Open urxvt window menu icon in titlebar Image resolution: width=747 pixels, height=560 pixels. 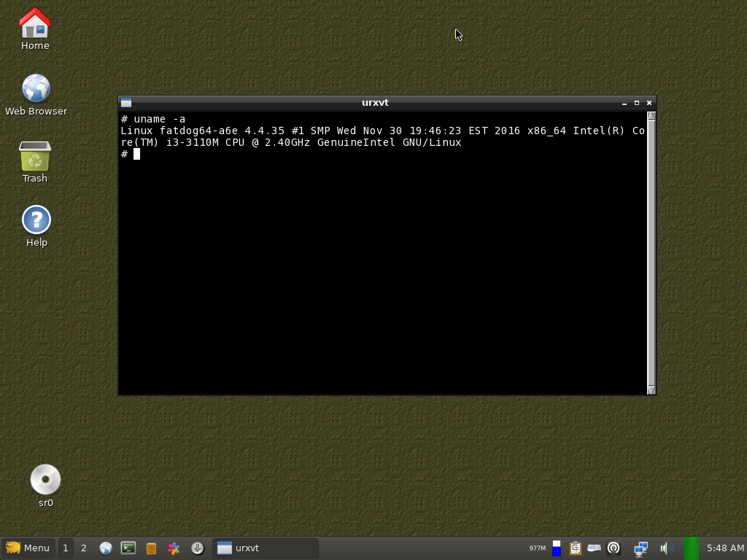(x=126, y=103)
